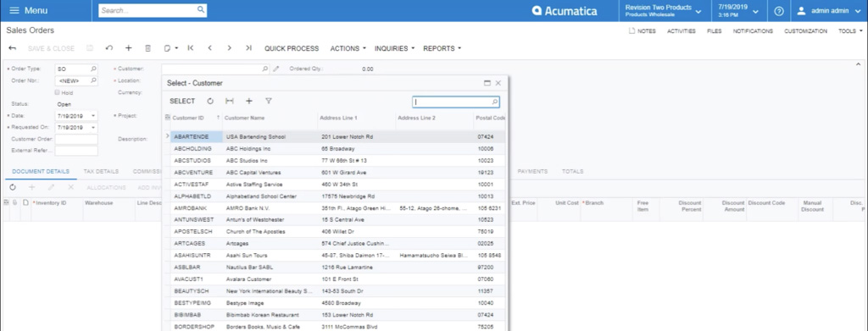Expand the Requested On date dropdown
868x331 pixels.
(x=93, y=128)
